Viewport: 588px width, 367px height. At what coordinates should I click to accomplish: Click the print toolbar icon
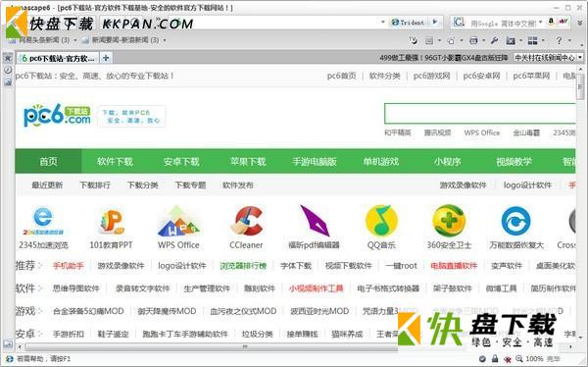point(473,40)
